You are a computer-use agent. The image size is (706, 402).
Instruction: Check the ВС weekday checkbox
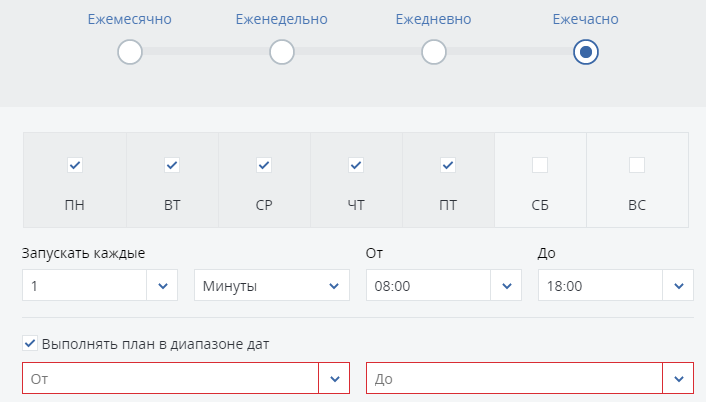click(637, 165)
